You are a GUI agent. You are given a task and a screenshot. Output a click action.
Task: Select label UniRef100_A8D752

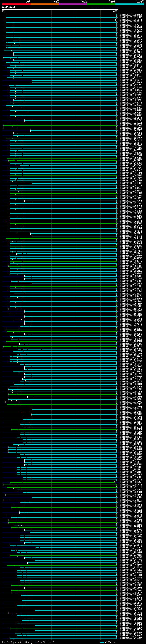click(x=131, y=482)
